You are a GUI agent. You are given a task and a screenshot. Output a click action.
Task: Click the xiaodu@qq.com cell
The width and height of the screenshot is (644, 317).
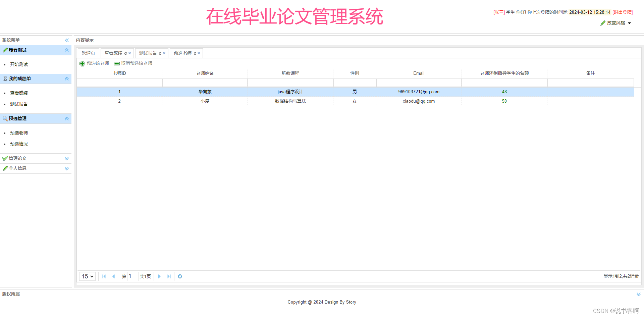tap(419, 101)
